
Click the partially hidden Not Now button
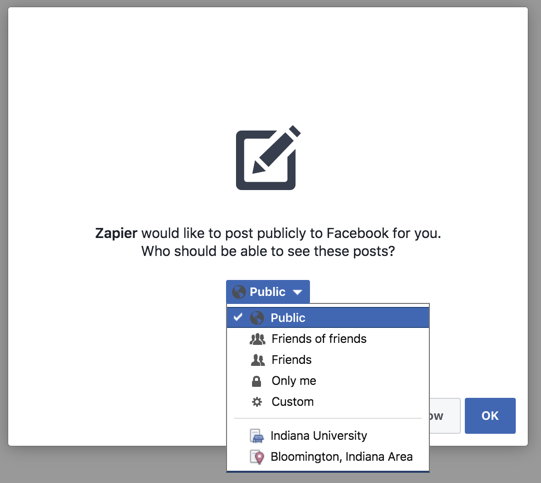tap(445, 416)
